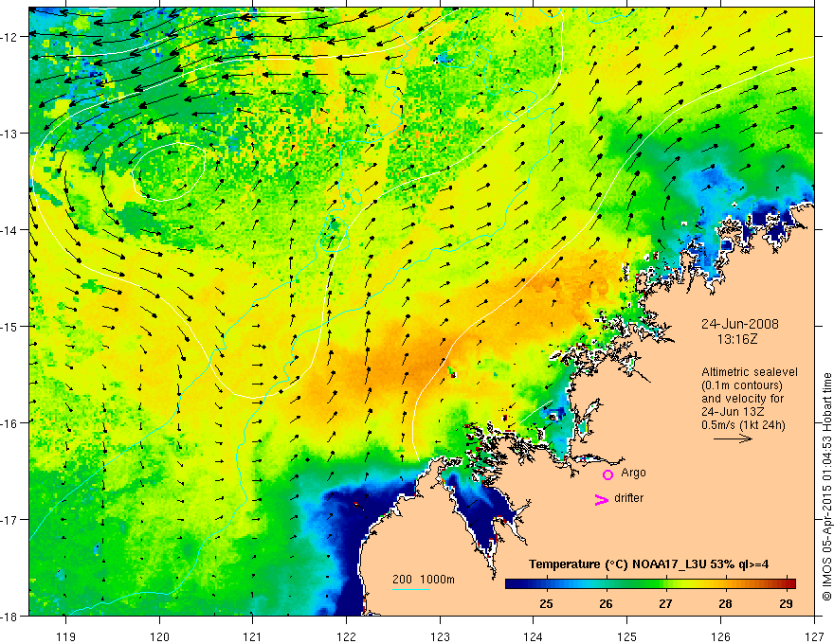
Task: Click latitude axis label -12
Action: (10, 37)
